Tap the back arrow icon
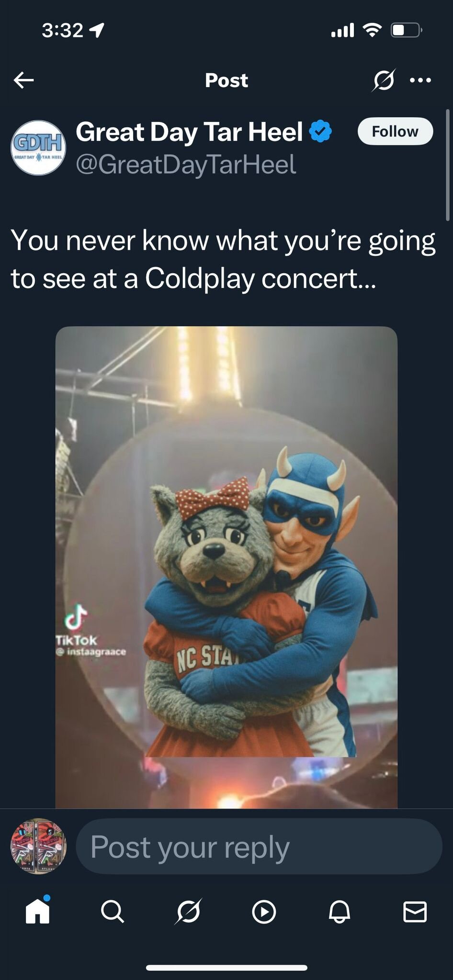 coord(23,80)
